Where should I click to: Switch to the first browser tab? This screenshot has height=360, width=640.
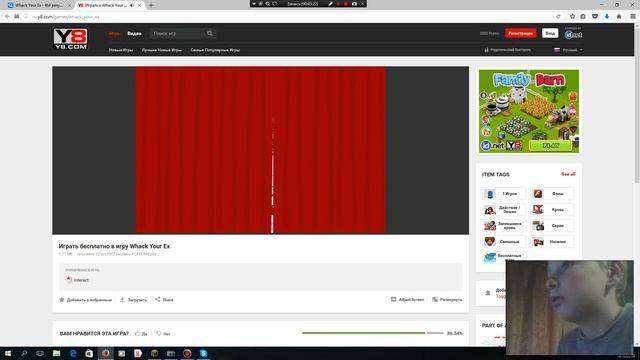click(x=38, y=5)
